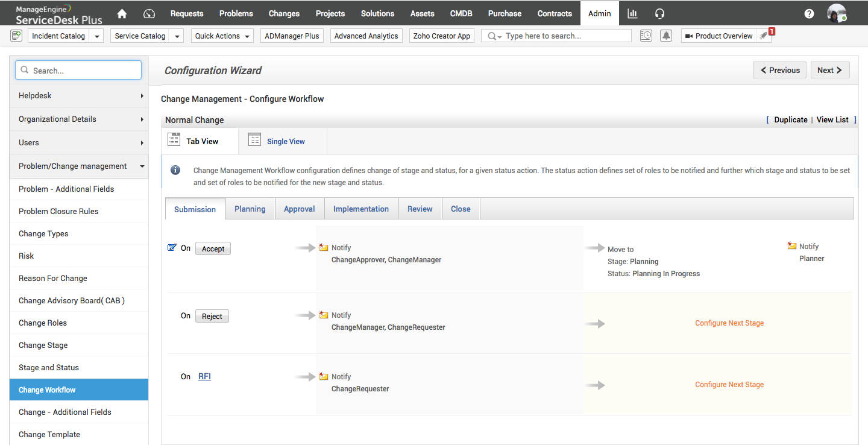Open the sticky note icon on the toolbar
Screen dimensions: 868x445
click(x=16, y=35)
